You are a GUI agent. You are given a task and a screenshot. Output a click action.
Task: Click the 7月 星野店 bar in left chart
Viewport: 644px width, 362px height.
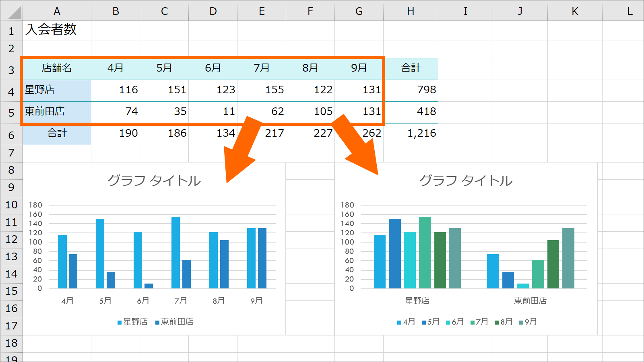[x=175, y=253]
